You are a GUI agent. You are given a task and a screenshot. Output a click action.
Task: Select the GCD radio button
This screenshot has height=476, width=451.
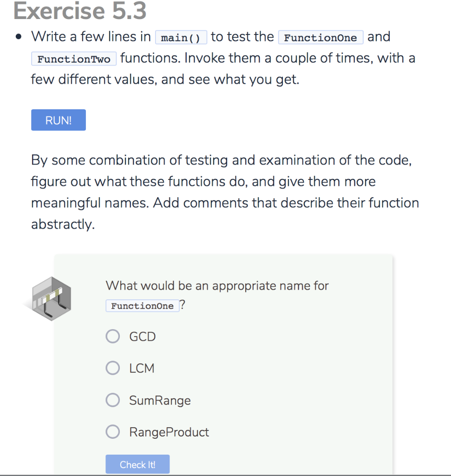[112, 336]
